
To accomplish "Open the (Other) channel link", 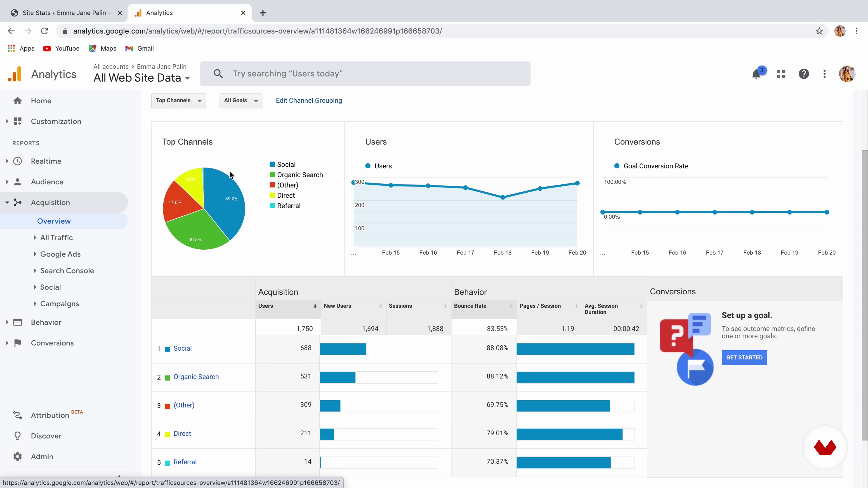I will point(184,405).
